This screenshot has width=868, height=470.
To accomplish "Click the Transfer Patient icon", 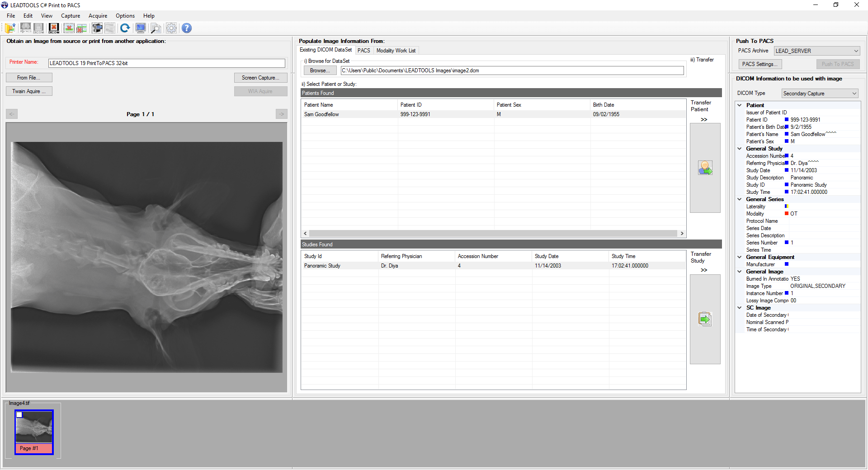I will [705, 168].
